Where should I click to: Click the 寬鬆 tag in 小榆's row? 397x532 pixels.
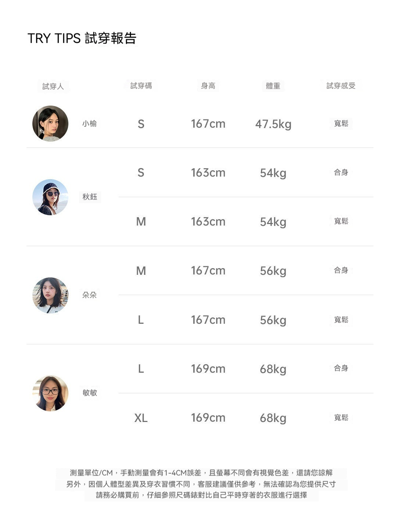point(341,124)
